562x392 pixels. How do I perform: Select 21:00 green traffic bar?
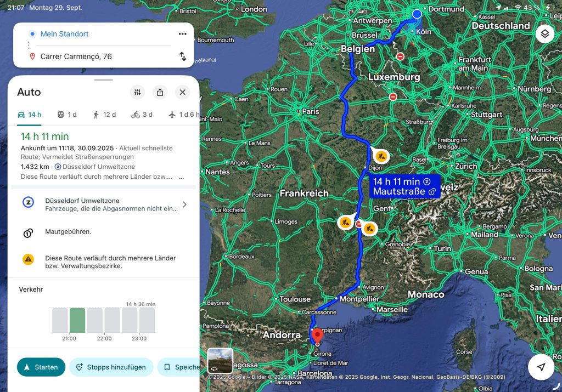point(77,320)
